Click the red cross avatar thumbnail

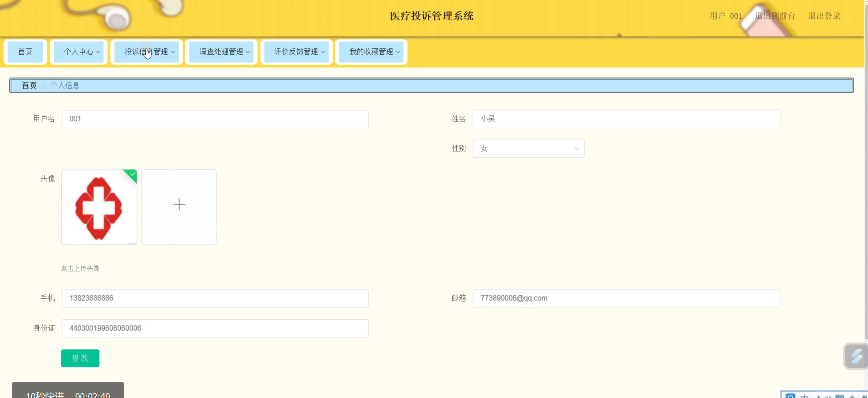click(x=99, y=208)
